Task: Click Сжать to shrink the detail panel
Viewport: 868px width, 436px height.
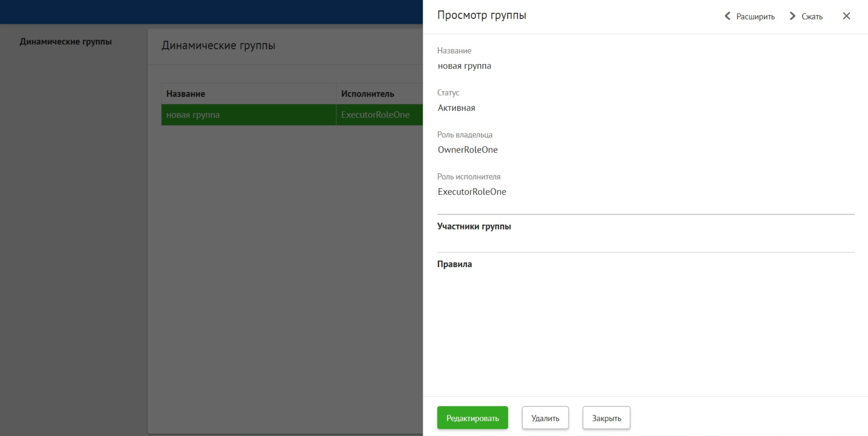Action: coord(812,16)
